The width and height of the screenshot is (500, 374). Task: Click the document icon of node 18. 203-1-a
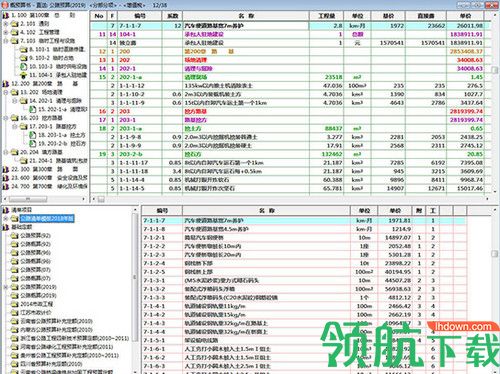(x=32, y=135)
